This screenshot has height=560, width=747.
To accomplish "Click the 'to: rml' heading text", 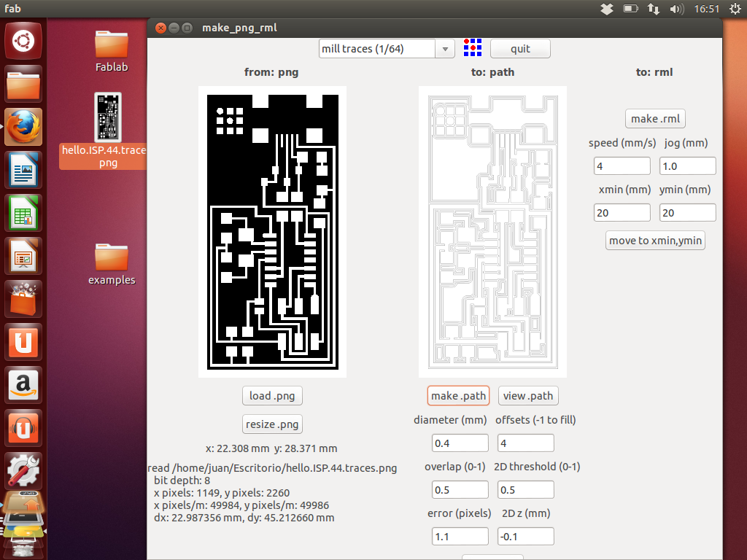I will (x=654, y=72).
